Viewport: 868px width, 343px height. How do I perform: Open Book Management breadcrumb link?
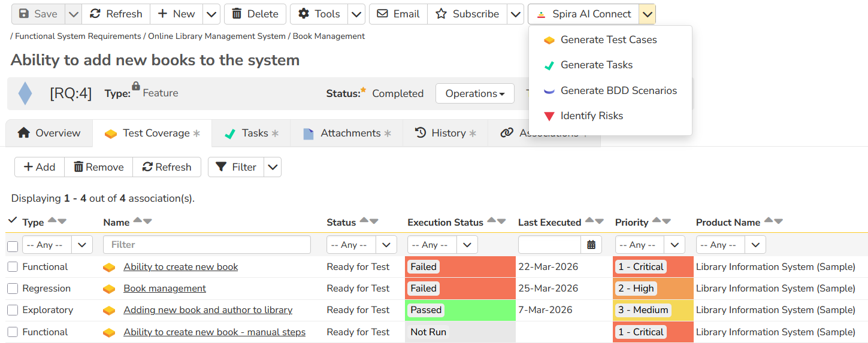click(x=329, y=36)
